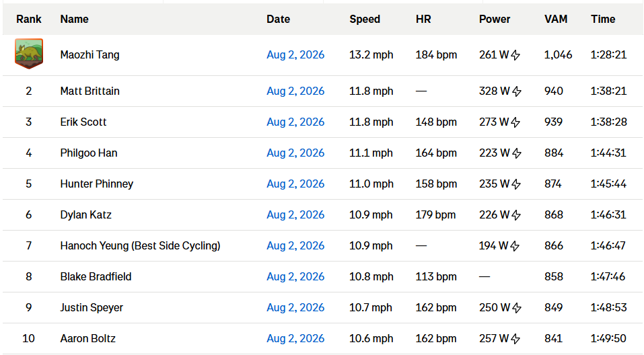The image size is (644, 355).
Task: Click power icon beside 194 W
Action: coord(515,246)
